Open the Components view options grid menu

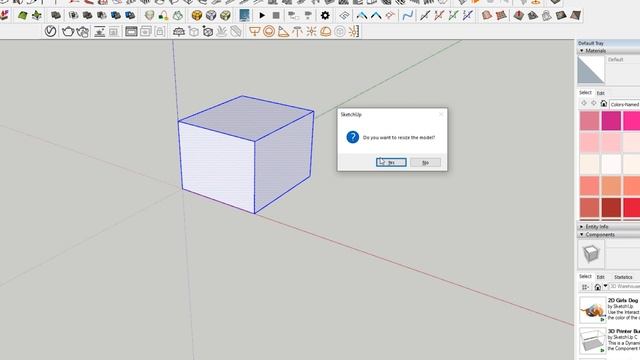click(x=585, y=287)
